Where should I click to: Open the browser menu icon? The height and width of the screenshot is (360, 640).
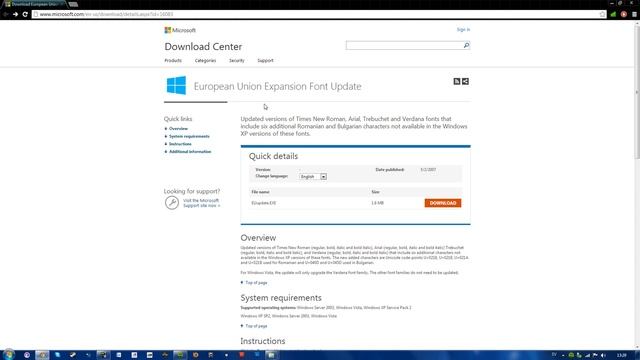[634, 14]
